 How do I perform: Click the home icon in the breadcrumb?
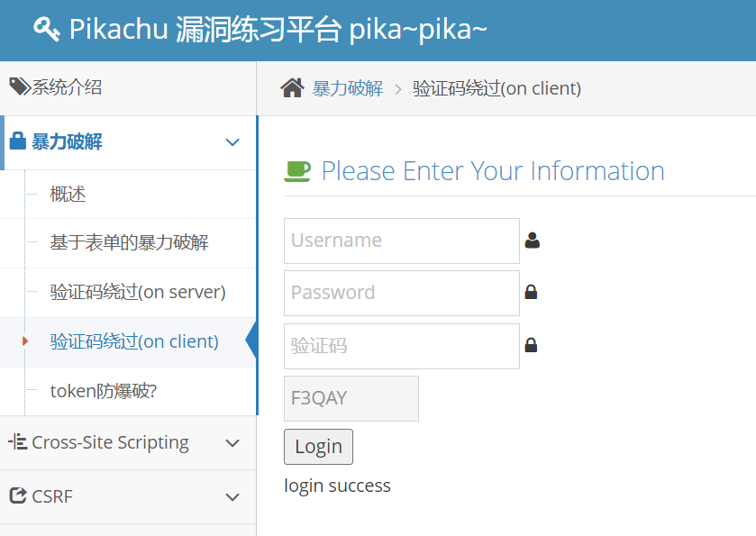coord(292,87)
